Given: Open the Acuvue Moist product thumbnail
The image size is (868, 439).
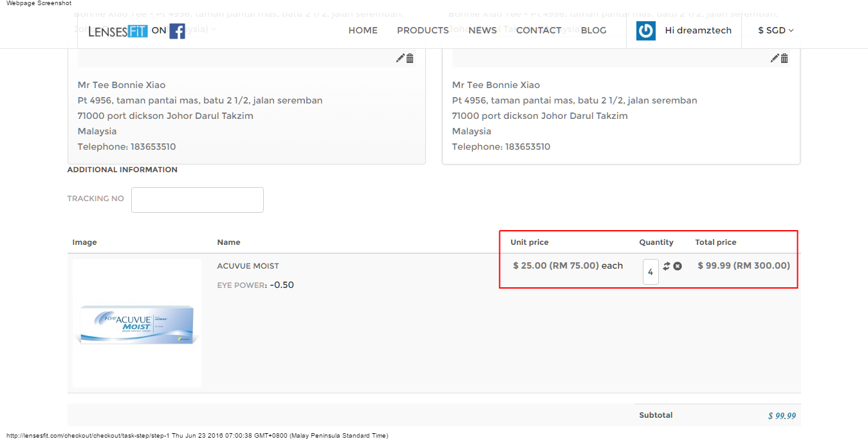Looking at the screenshot, I should pyautogui.click(x=137, y=323).
